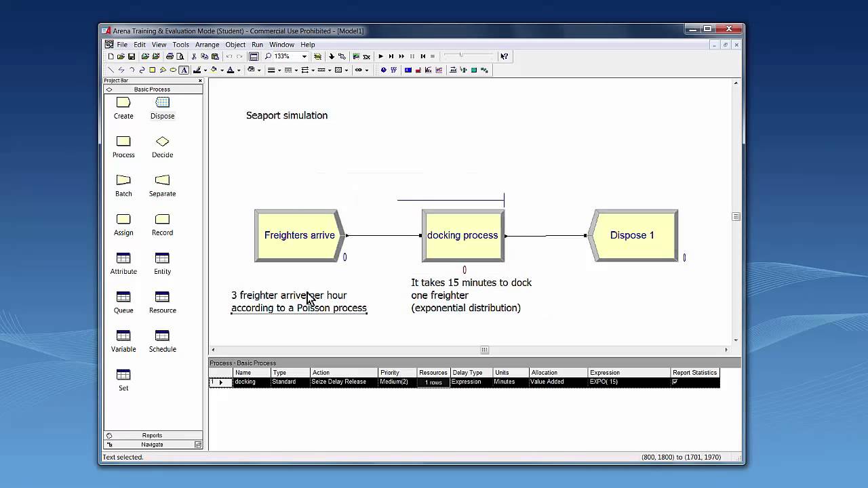Open the Entity data module
Screen dimensions: 868x488
pyautogui.click(x=162, y=263)
